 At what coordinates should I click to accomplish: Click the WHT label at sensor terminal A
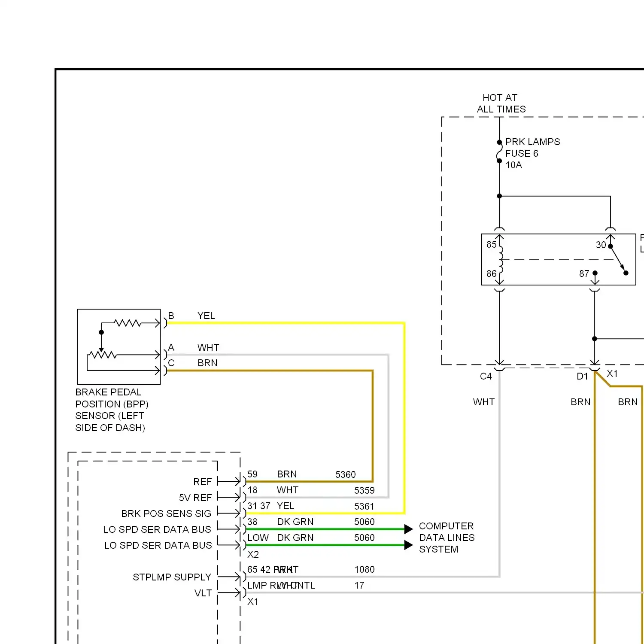coord(208,347)
